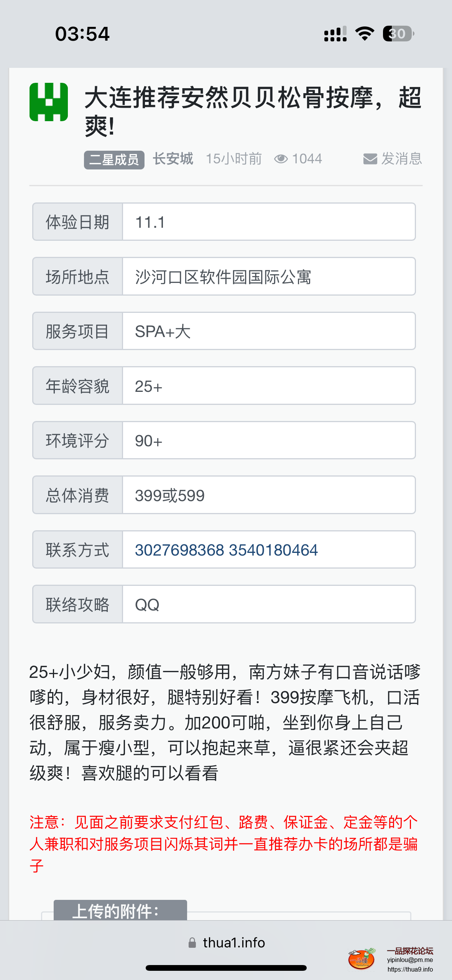Tap the eye view-count icon
This screenshot has height=980, width=452.
(x=281, y=159)
